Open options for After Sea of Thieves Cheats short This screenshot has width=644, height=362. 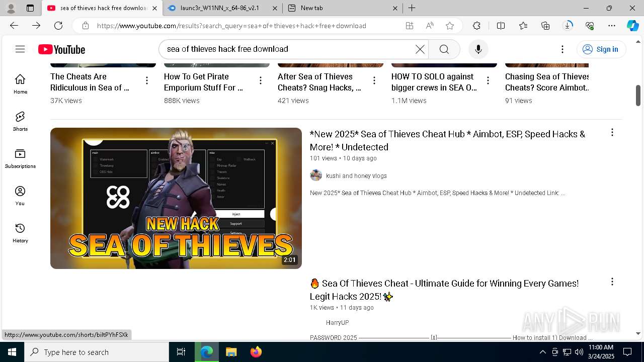click(x=374, y=80)
